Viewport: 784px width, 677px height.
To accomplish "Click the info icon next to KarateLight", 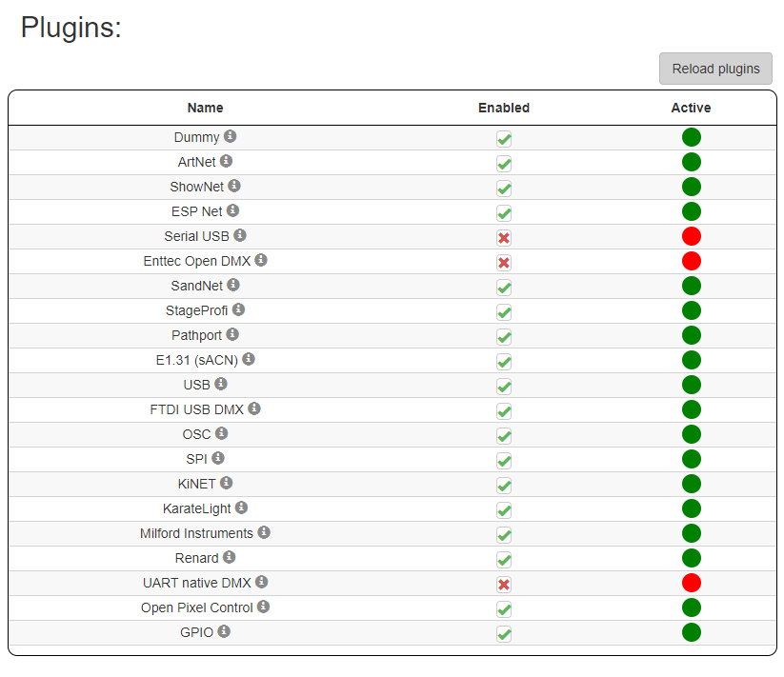I will tap(242, 508).
